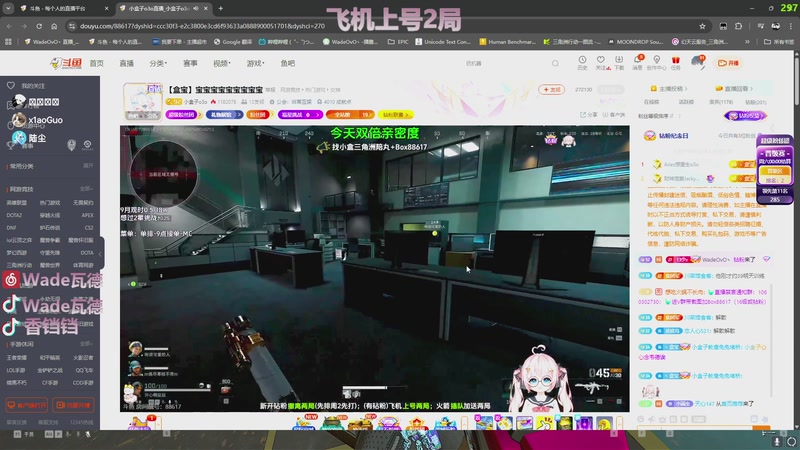Expand 手游休闲 with its 全部 link
This screenshot has height=450, width=800.
point(86,344)
